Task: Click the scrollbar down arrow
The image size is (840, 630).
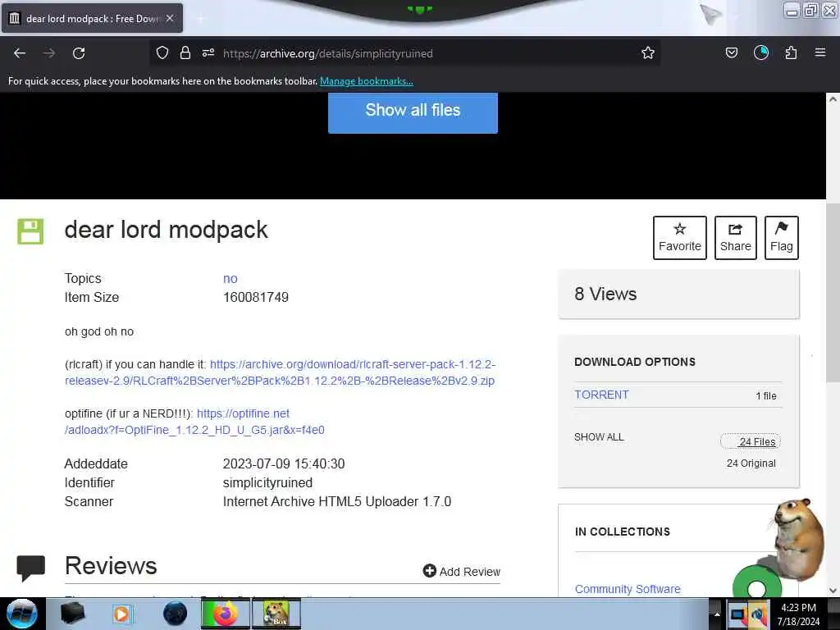Action: (x=833, y=591)
